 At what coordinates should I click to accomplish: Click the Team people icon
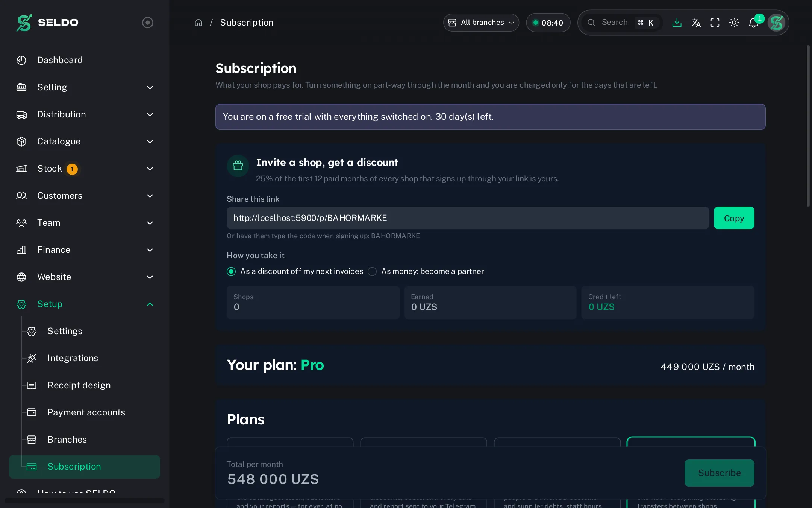21,223
